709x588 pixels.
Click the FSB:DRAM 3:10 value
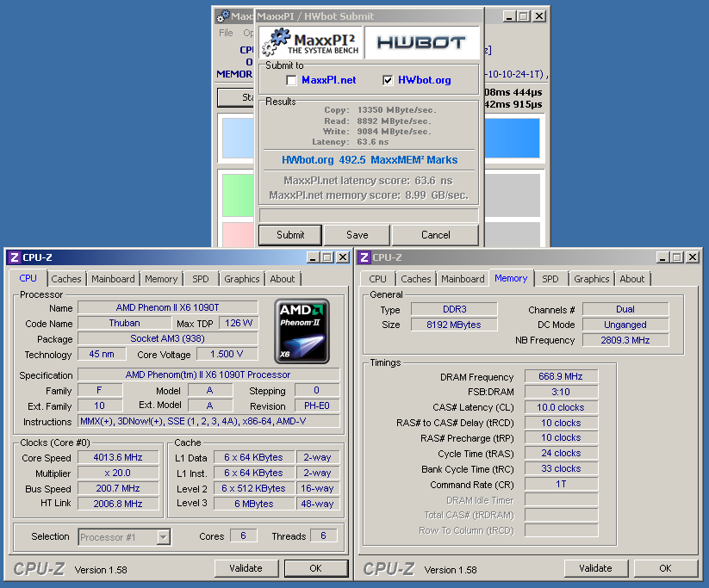pyautogui.click(x=561, y=392)
